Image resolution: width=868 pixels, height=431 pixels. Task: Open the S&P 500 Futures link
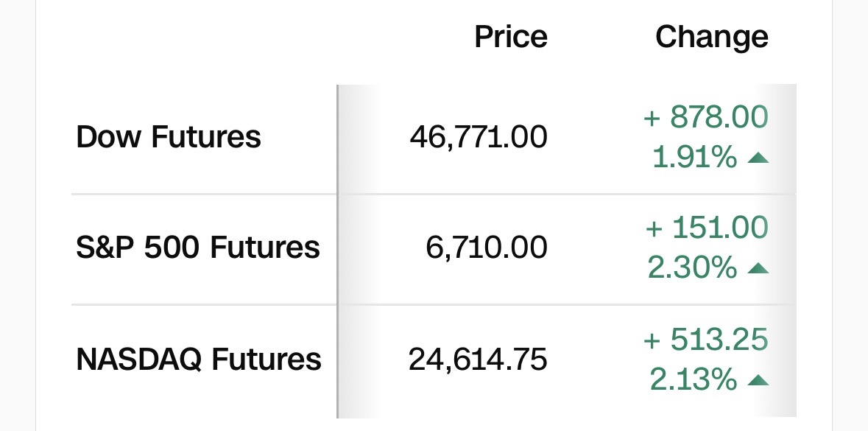point(198,248)
